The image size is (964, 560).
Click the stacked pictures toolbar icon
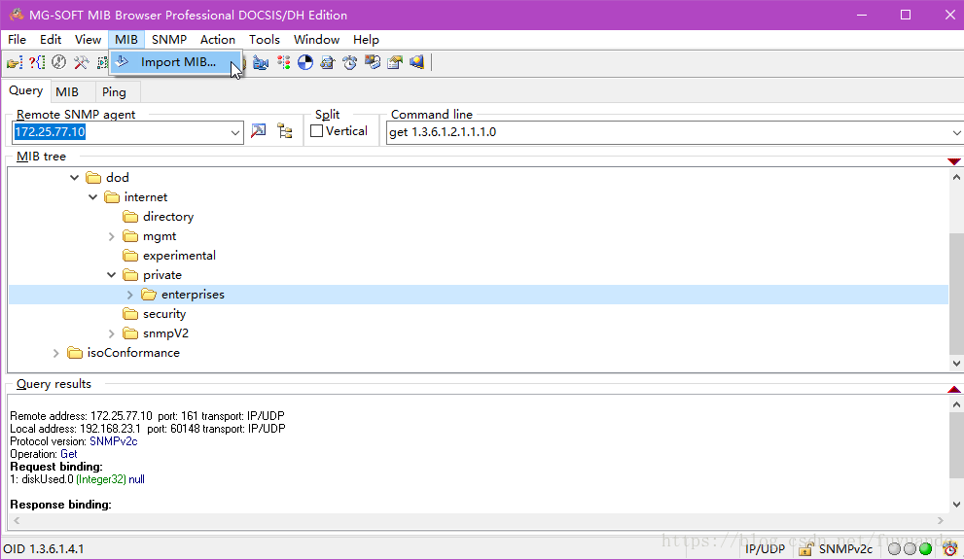click(373, 62)
